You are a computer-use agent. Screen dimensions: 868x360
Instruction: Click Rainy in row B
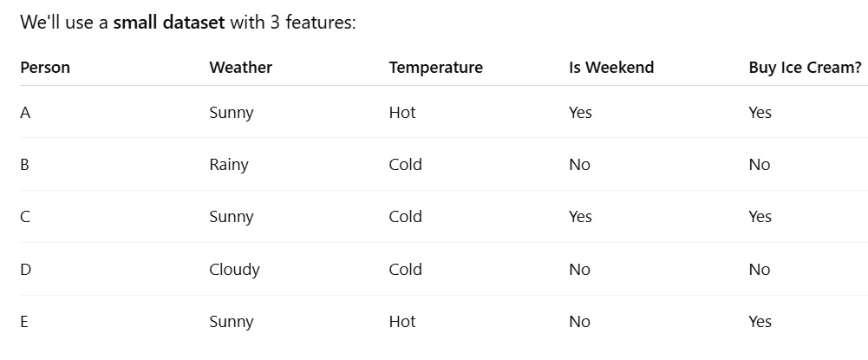click(x=229, y=165)
